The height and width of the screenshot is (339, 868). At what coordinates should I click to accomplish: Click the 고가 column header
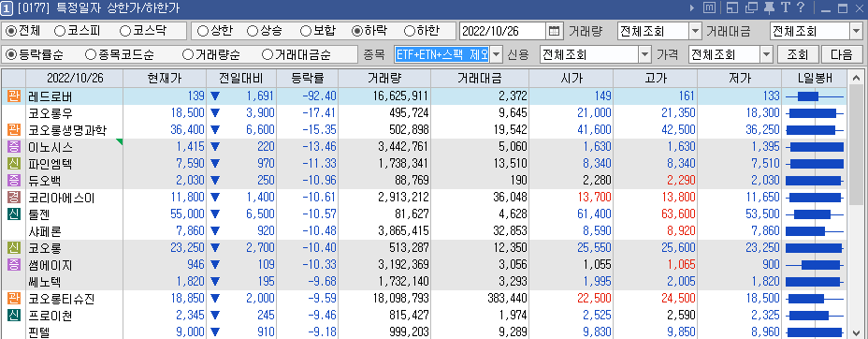[656, 78]
